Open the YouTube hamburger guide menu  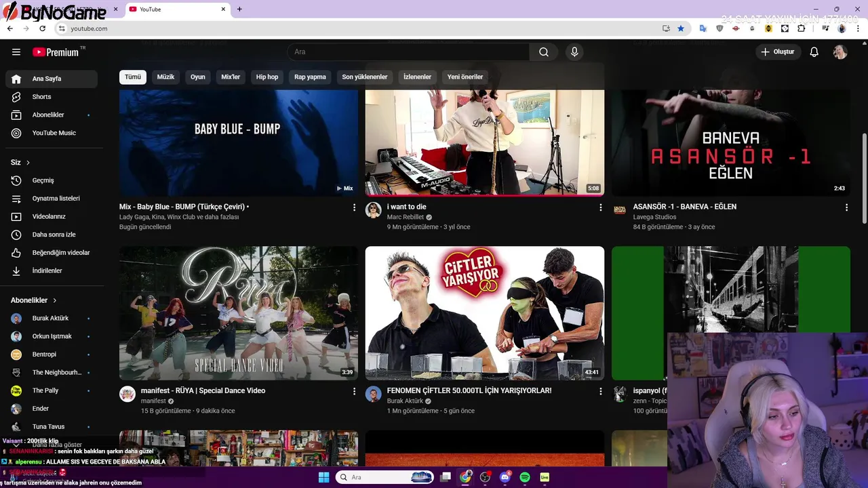point(16,52)
